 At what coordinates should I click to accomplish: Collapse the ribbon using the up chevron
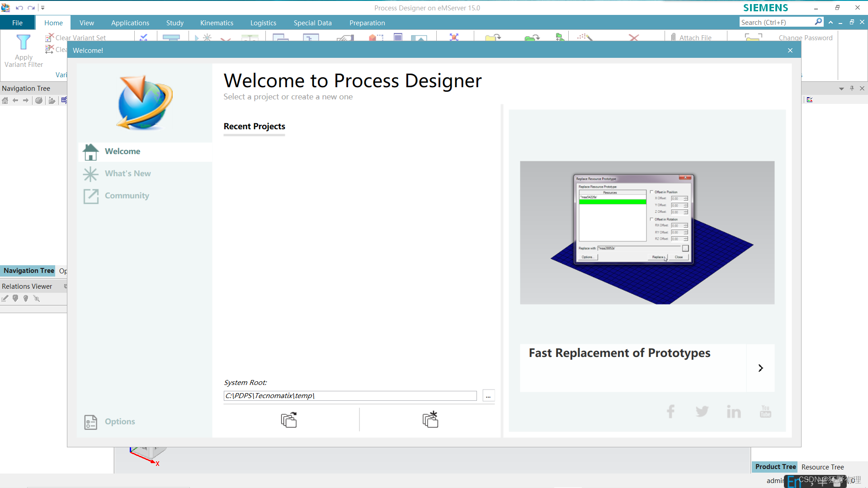pyautogui.click(x=830, y=22)
